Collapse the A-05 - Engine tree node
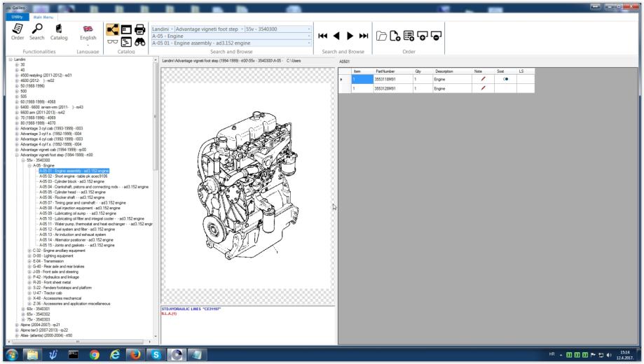 (x=29, y=165)
